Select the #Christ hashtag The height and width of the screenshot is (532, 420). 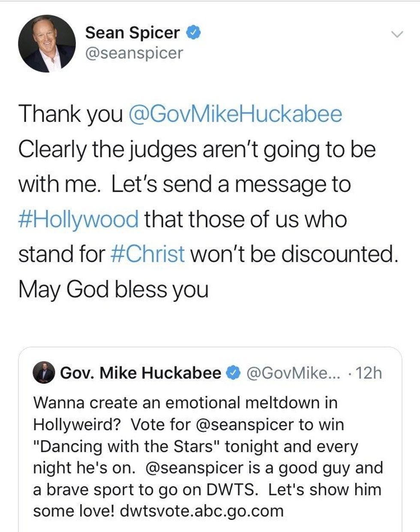[147, 254]
